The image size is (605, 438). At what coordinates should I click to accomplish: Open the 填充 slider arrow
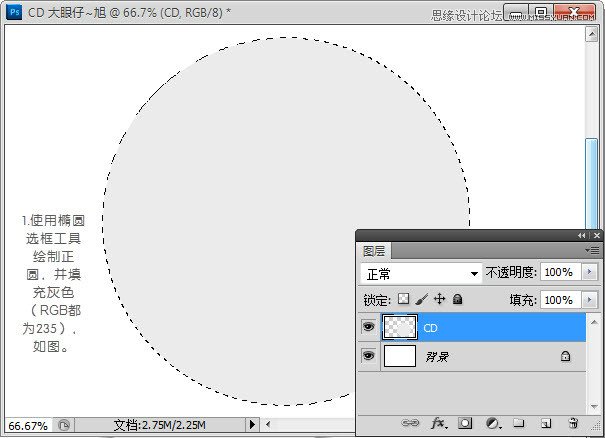point(590,299)
